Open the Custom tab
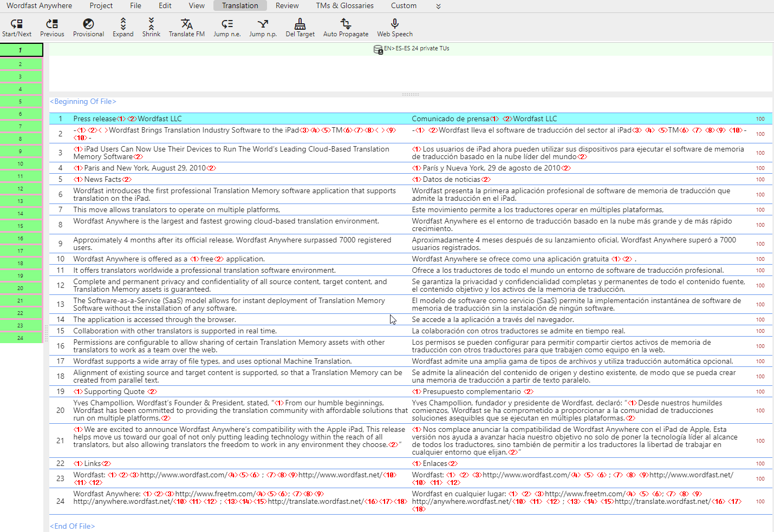 404,5
